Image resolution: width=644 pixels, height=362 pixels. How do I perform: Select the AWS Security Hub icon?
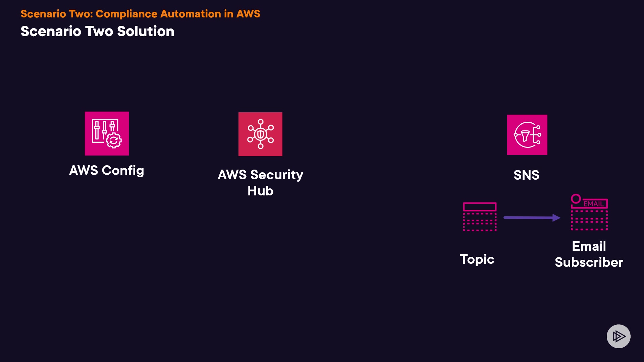click(260, 134)
